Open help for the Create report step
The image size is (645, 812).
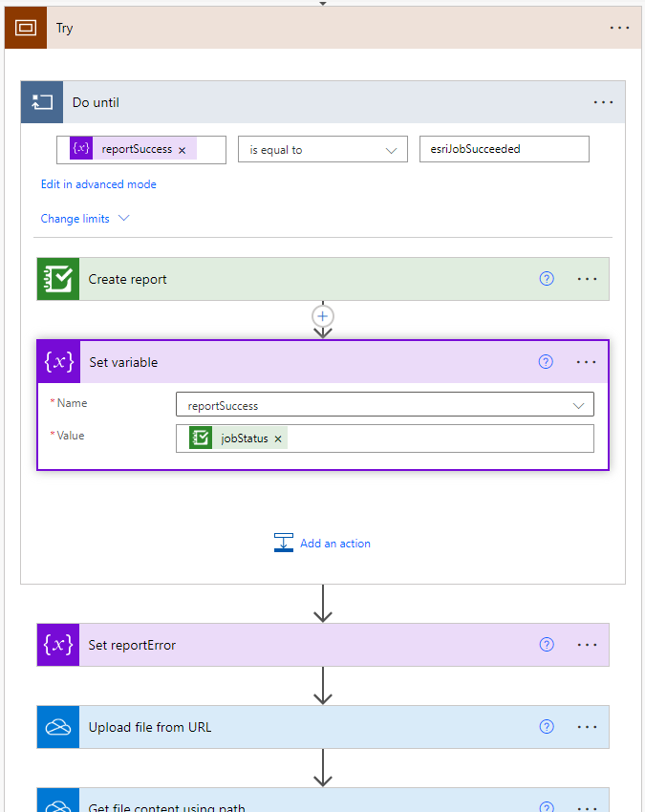pos(546,278)
